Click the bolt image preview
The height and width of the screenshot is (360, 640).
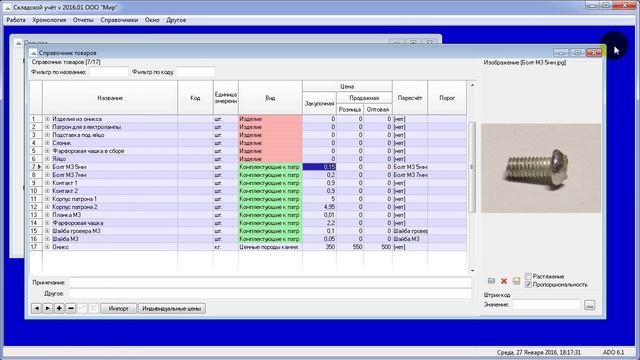pos(541,168)
